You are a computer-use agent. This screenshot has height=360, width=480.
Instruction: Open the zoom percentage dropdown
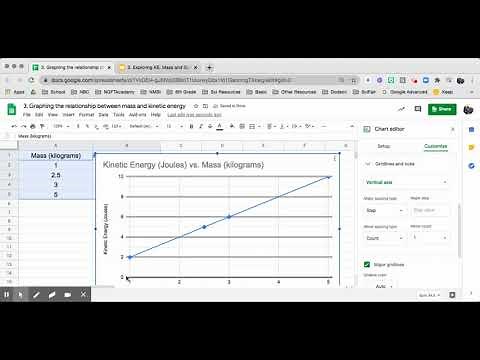pyautogui.click(x=61, y=126)
